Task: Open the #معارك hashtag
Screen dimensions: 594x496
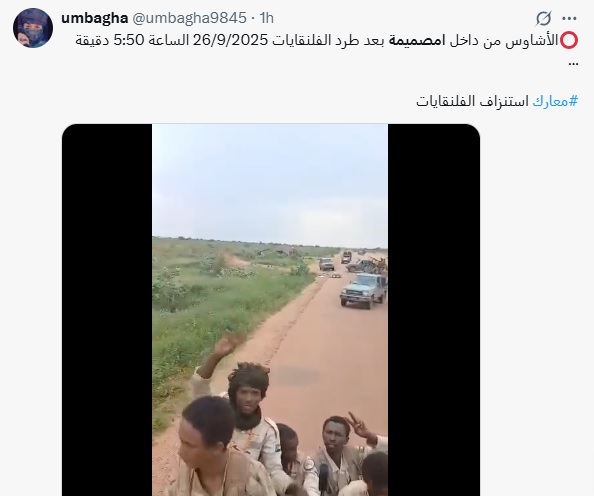Action: 555,101
